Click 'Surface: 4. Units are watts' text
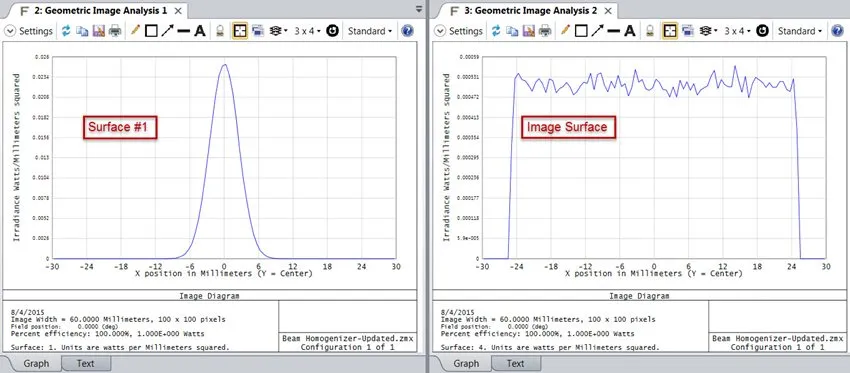Viewport: 850px width, 373px height. click(549, 347)
